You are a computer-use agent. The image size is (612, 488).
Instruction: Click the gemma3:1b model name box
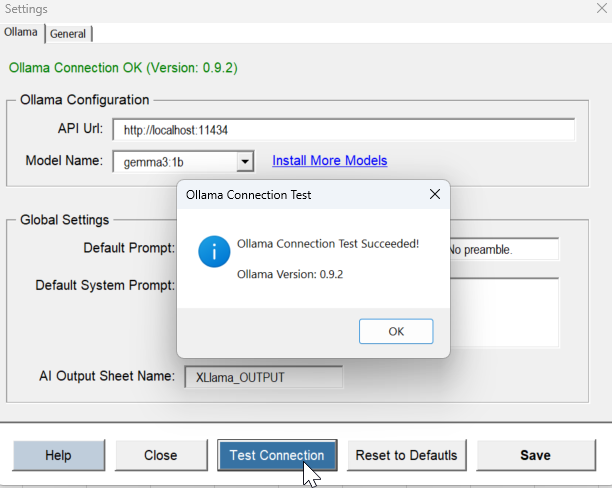pos(174,161)
